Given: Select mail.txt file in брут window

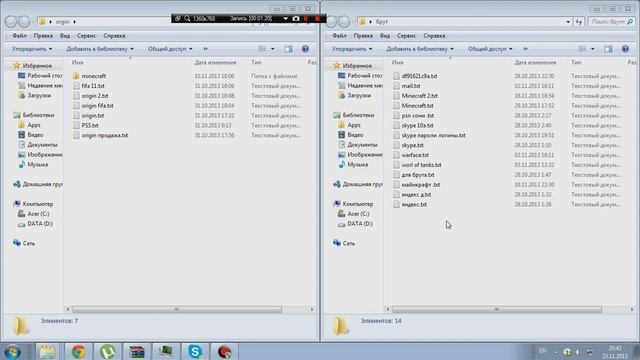Looking at the screenshot, I should [x=411, y=86].
